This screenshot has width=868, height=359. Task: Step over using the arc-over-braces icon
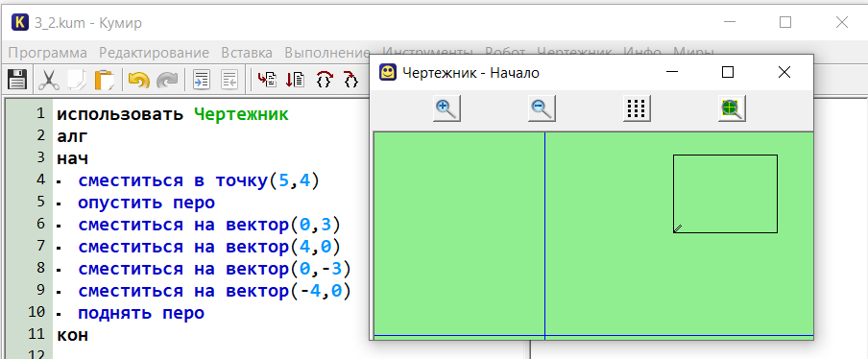tap(324, 81)
